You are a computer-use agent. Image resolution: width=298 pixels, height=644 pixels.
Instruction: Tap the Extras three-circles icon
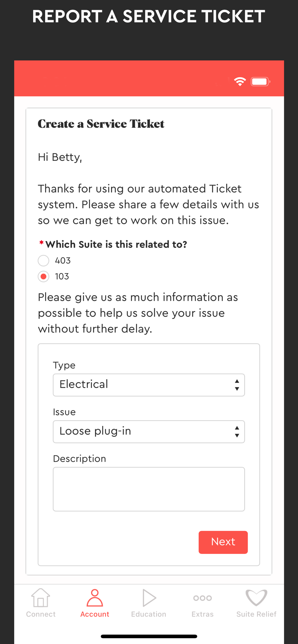click(203, 598)
